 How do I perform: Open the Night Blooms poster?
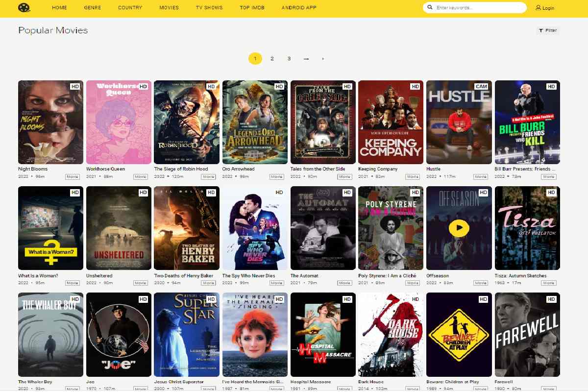click(50, 122)
